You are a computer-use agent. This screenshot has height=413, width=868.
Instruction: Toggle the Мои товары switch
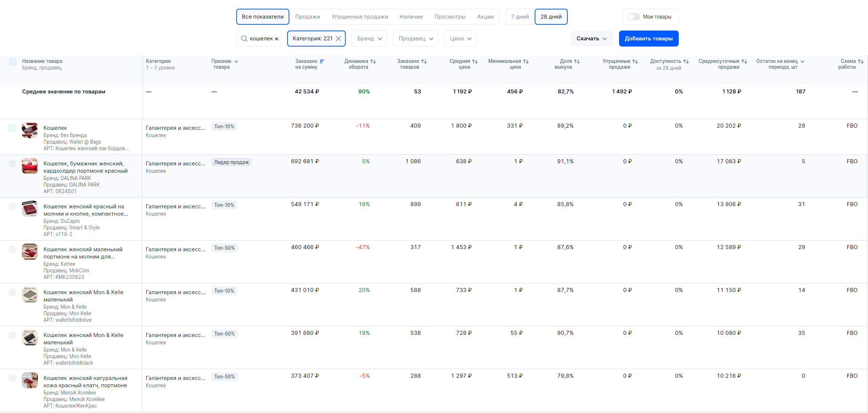click(x=633, y=17)
